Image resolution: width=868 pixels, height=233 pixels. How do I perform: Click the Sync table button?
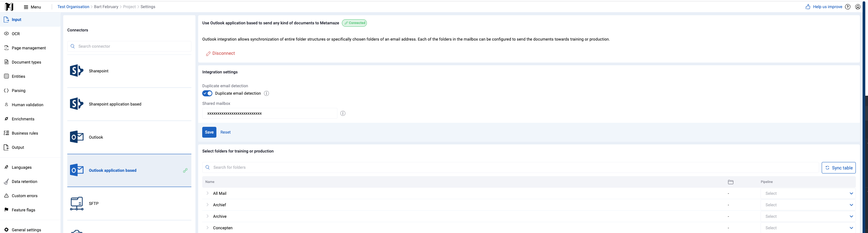[839, 168]
